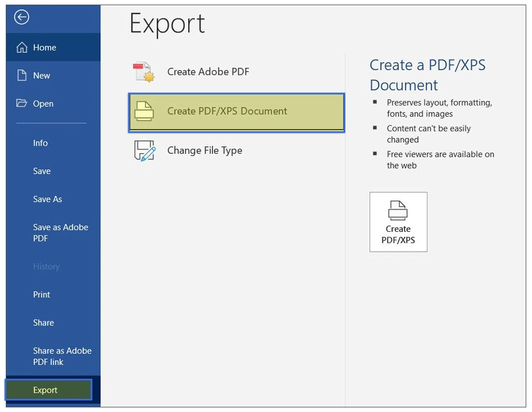Viewport: 532px width, 412px height.
Task: Open the Info tab
Action: (40, 143)
